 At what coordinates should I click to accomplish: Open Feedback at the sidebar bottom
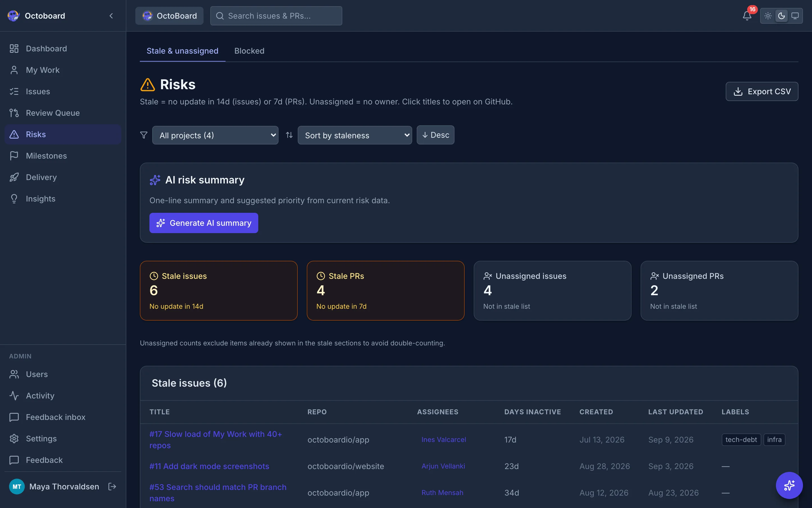point(63,460)
